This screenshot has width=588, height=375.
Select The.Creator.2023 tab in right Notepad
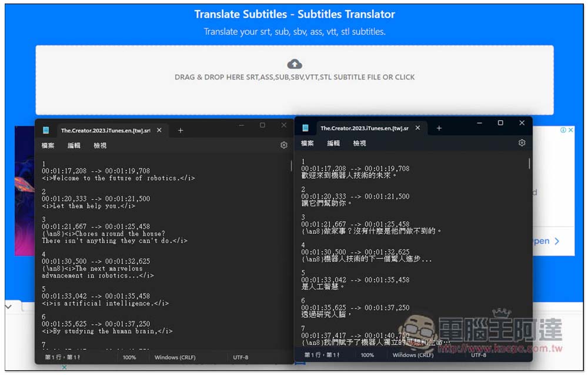pyautogui.click(x=365, y=128)
